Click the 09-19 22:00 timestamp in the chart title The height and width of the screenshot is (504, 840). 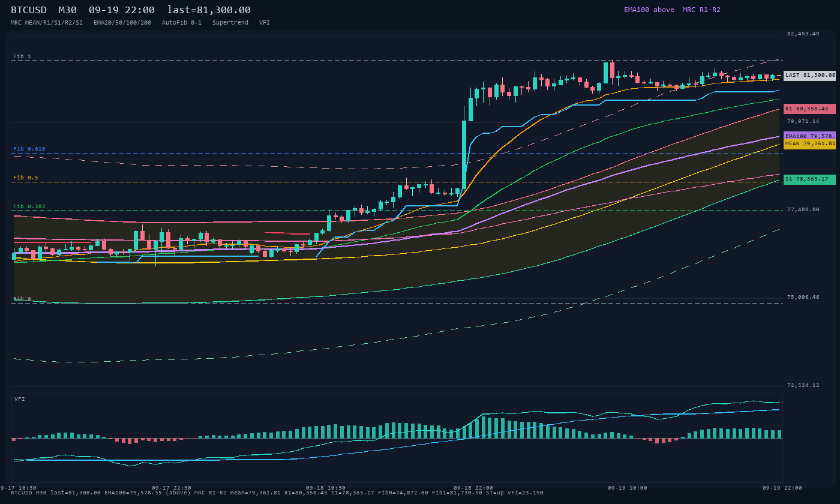[x=122, y=10]
